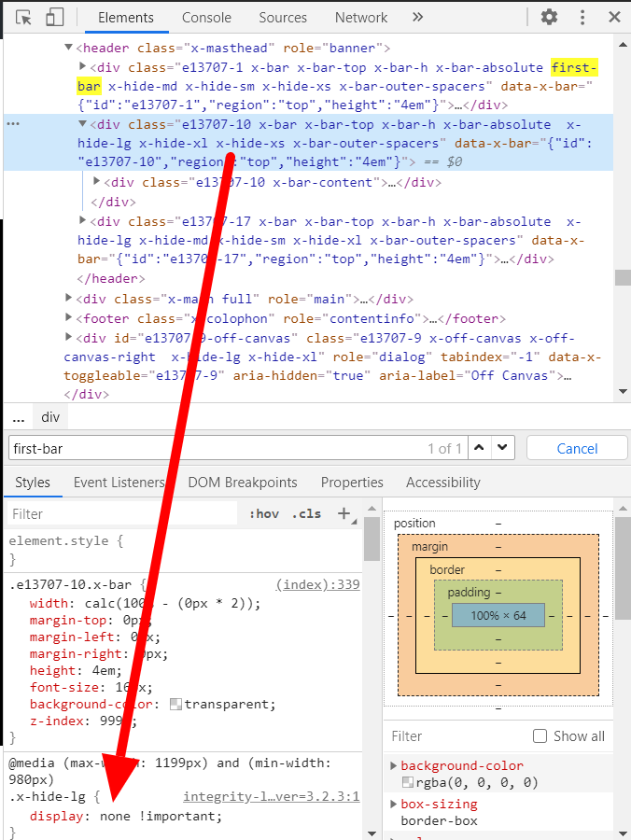Add new style rule plus icon

pos(344,513)
